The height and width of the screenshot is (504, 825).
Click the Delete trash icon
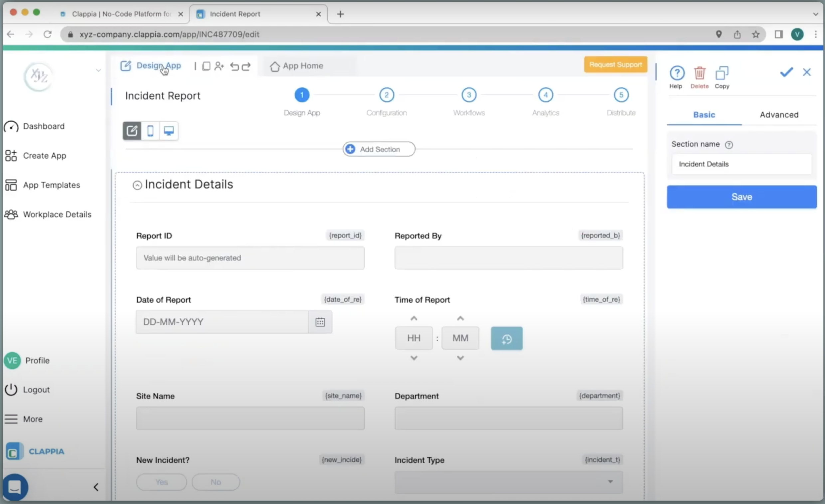pos(699,73)
